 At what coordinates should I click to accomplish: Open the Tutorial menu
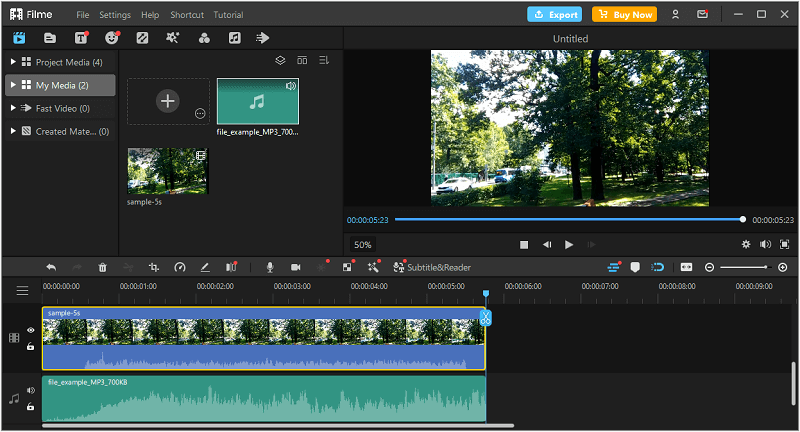[x=228, y=15]
